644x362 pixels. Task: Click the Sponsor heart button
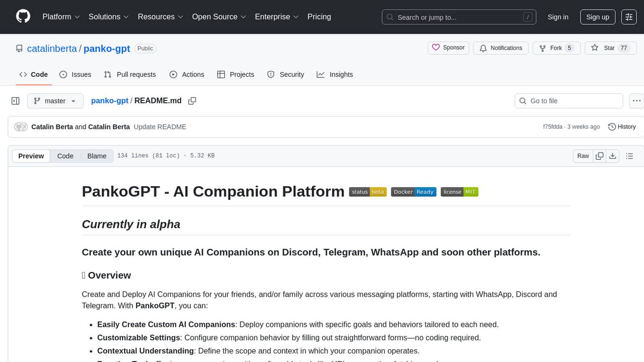448,48
